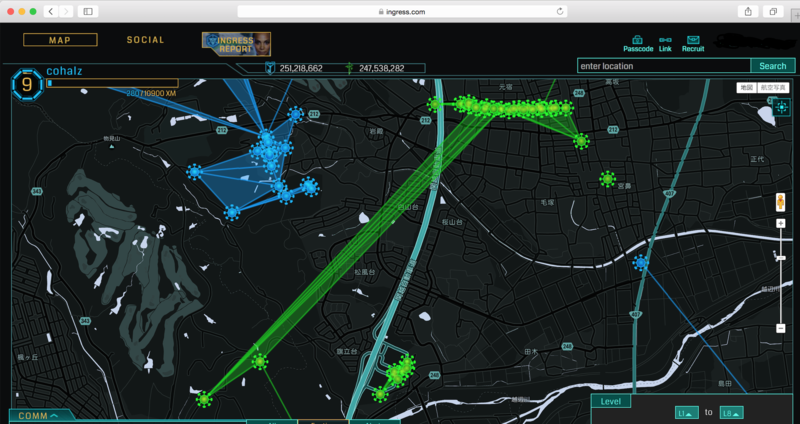
Task: Select the leftmost blue portal of the blue cluster
Action: pyautogui.click(x=194, y=172)
